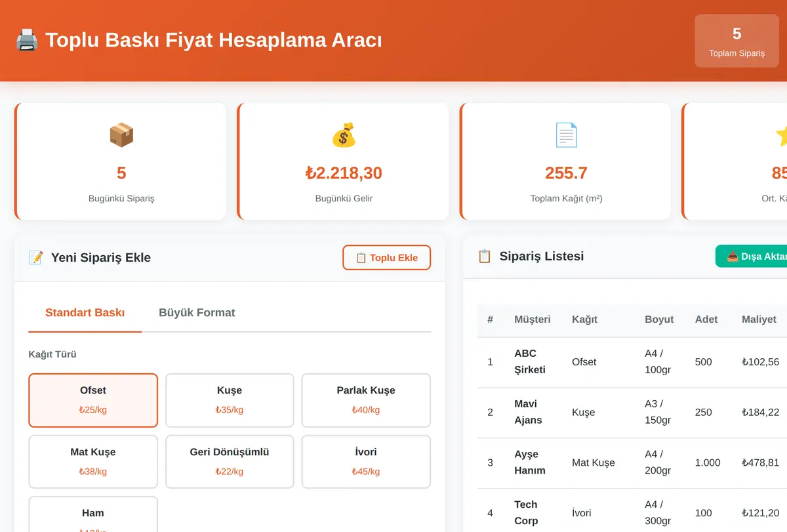Pick the Geri Dönüşümlü paper type
The image size is (787, 532).
pyautogui.click(x=230, y=462)
